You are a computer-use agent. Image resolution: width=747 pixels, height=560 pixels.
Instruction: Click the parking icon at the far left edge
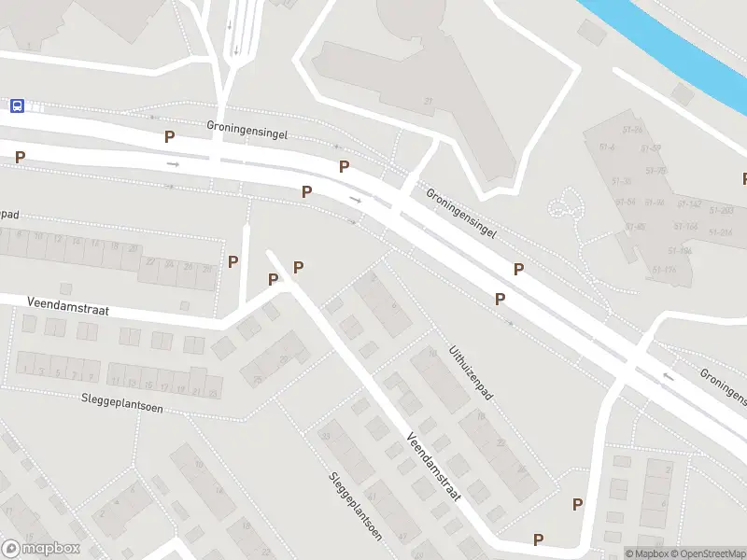pyautogui.click(x=20, y=157)
